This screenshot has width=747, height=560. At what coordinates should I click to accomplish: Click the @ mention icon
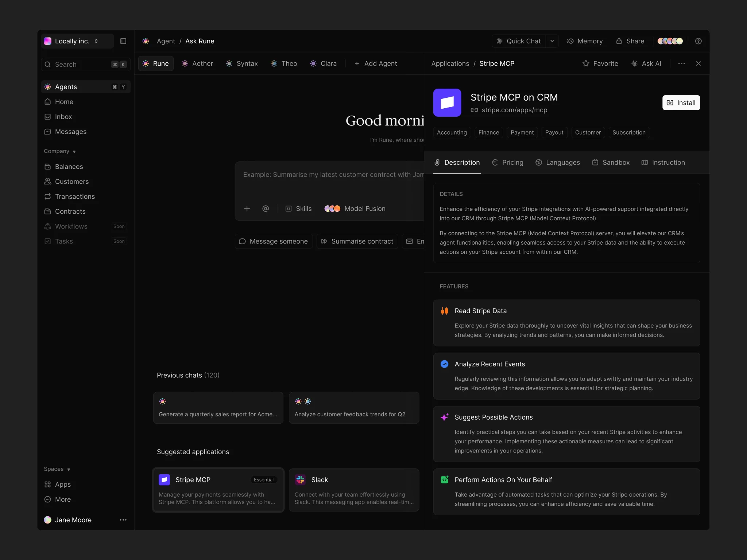pyautogui.click(x=266, y=209)
